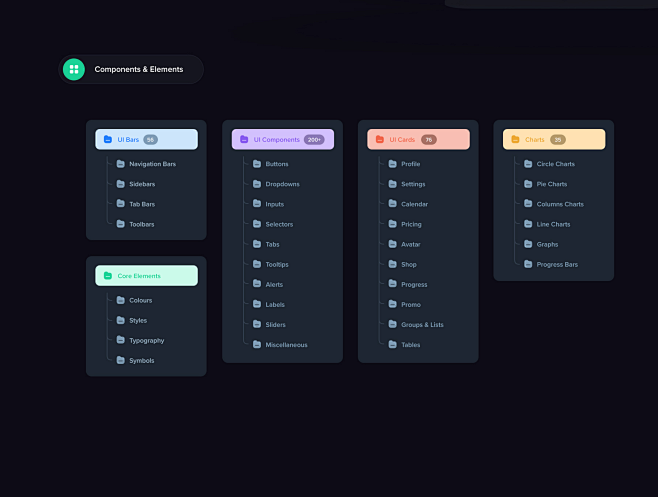Click the yellow folder icon in Charts header

coord(516,140)
